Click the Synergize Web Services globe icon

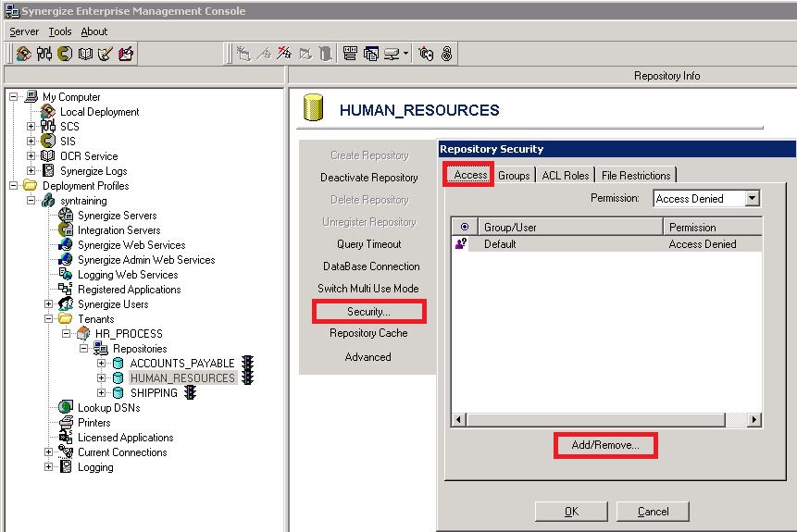[x=66, y=244]
